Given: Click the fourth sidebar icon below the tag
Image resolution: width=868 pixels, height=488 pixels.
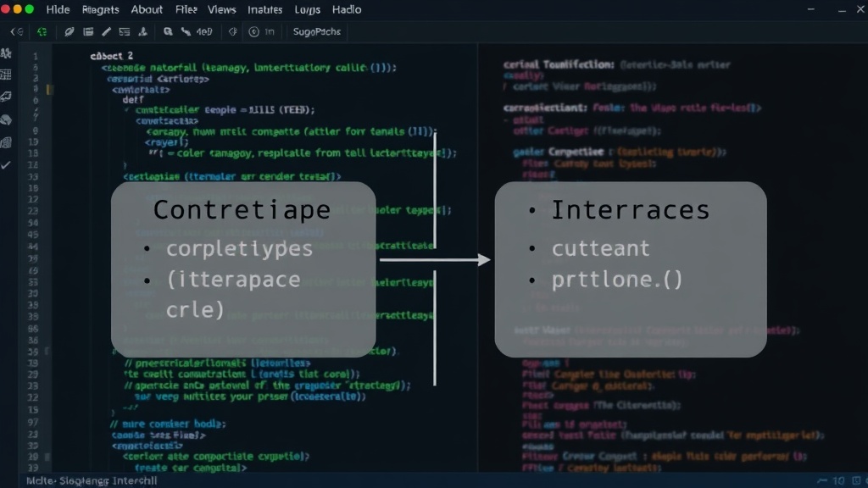Looking at the screenshot, I should [x=6, y=119].
